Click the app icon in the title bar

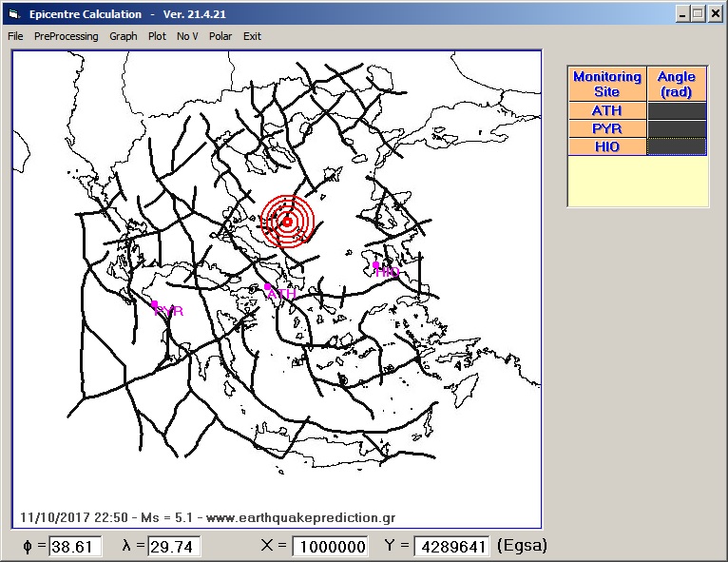(12, 14)
